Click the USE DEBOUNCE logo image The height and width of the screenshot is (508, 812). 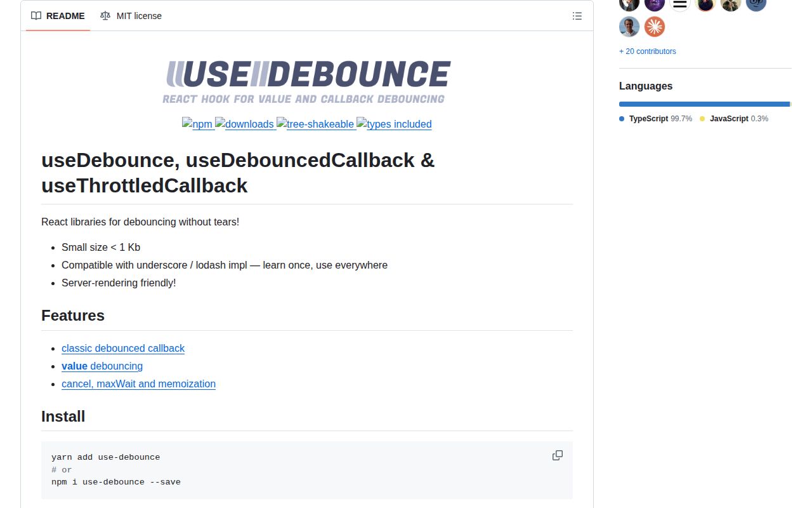pyautogui.click(x=307, y=82)
